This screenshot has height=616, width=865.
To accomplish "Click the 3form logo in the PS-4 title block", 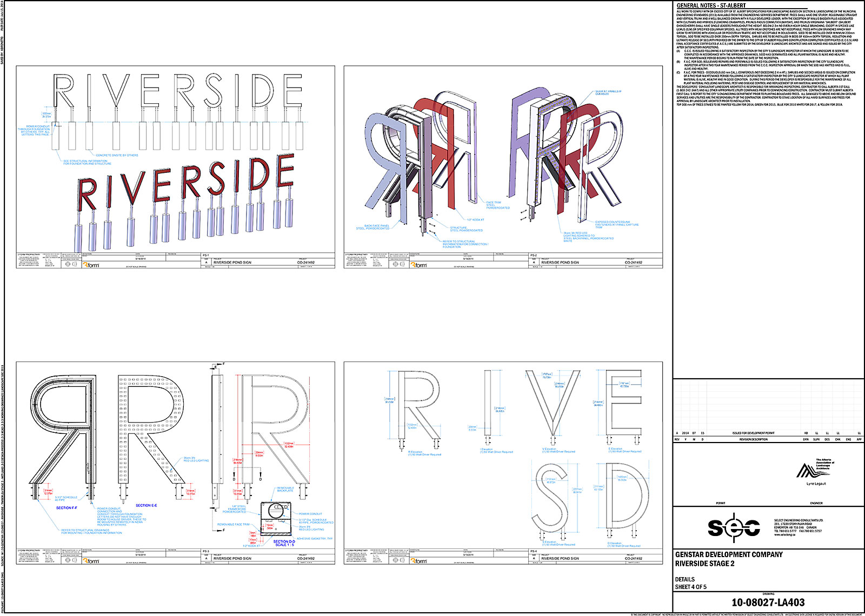I will pos(420,561).
